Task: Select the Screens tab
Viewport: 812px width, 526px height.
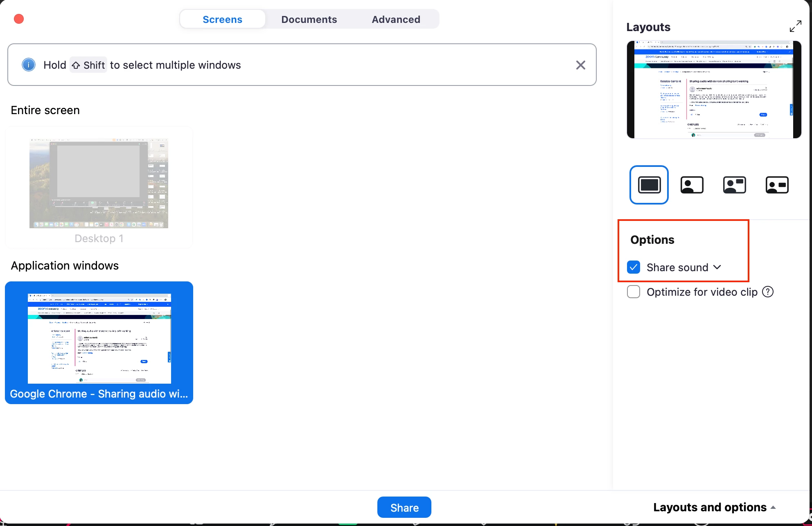Action: [222, 19]
